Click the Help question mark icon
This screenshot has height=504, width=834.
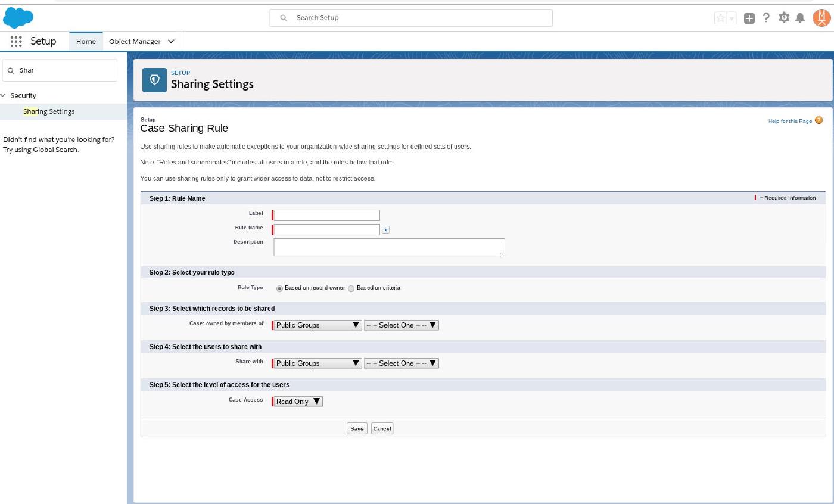[767, 18]
